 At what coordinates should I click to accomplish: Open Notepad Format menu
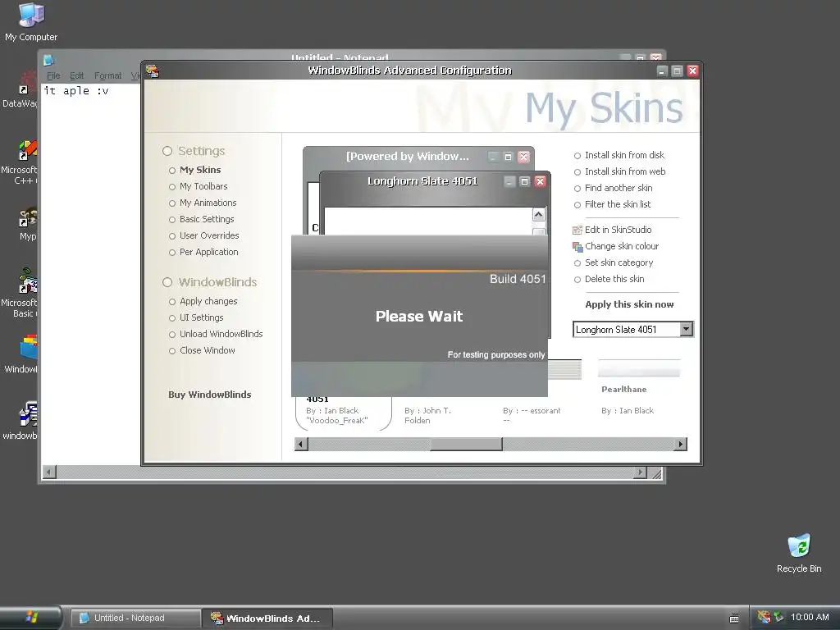pos(107,75)
